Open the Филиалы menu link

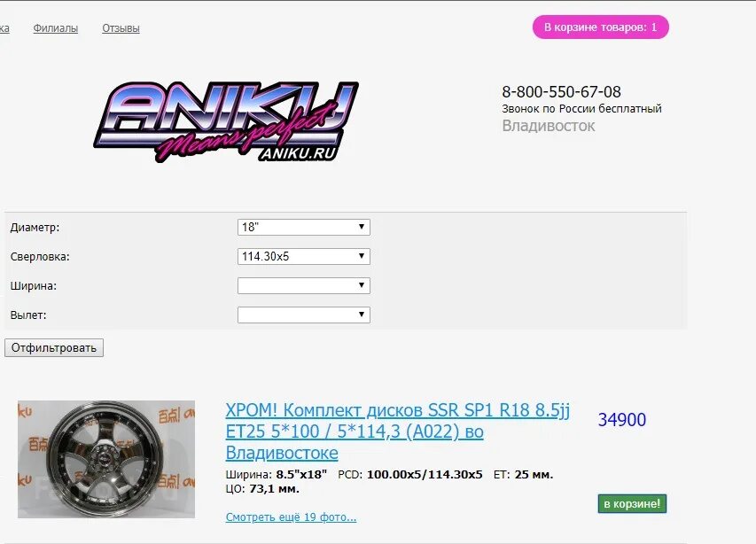click(x=56, y=28)
